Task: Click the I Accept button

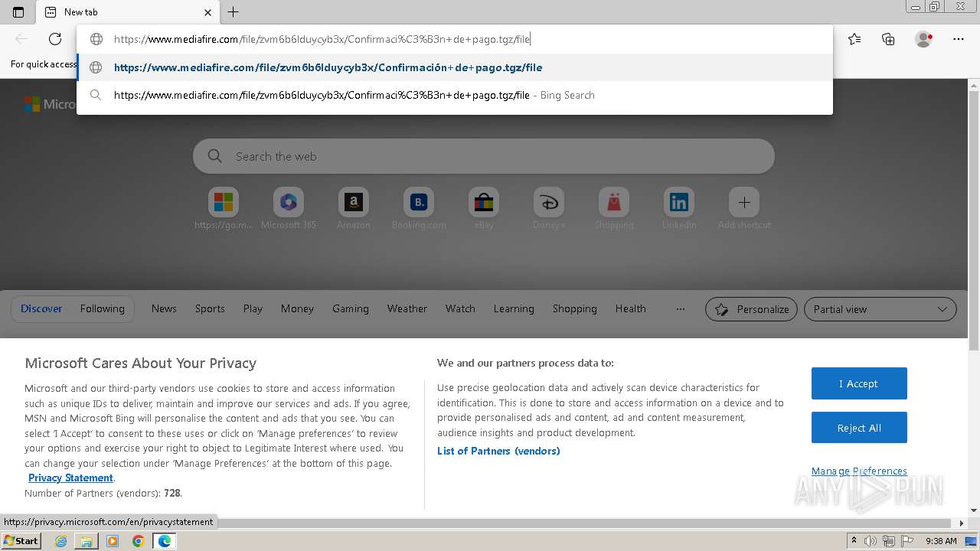Action: tap(859, 383)
